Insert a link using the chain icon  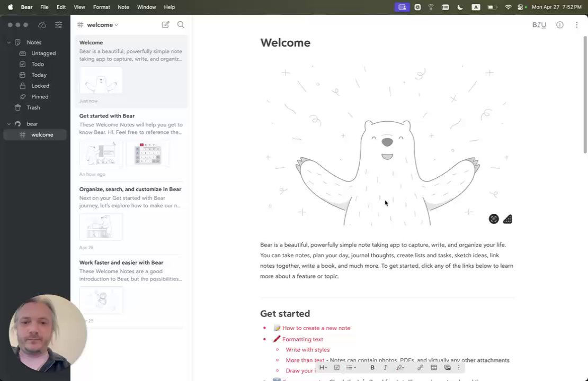click(420, 368)
